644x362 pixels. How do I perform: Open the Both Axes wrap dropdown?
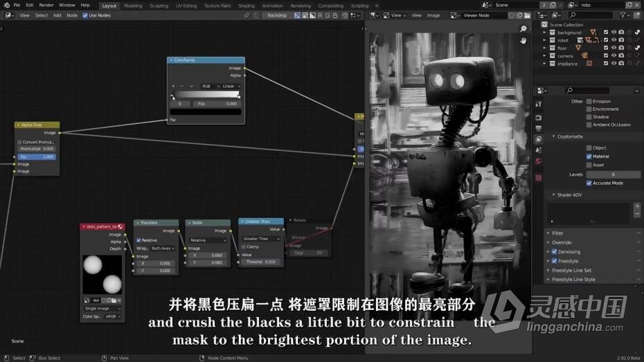click(x=163, y=248)
